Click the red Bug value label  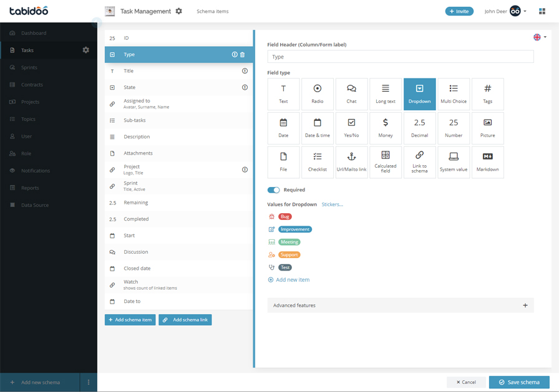285,216
